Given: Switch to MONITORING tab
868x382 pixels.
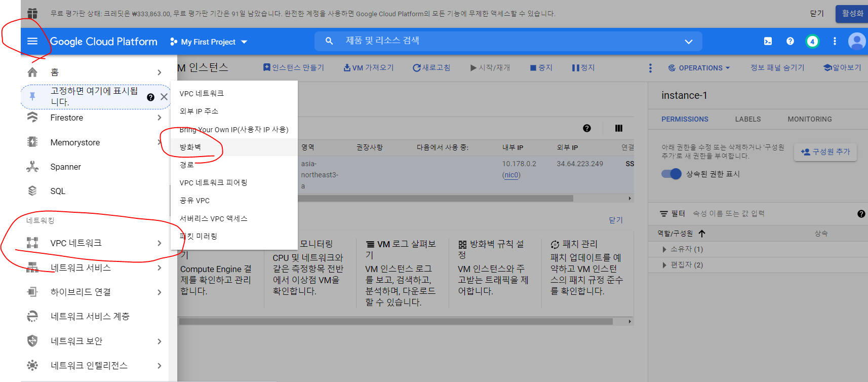Looking at the screenshot, I should (810, 119).
